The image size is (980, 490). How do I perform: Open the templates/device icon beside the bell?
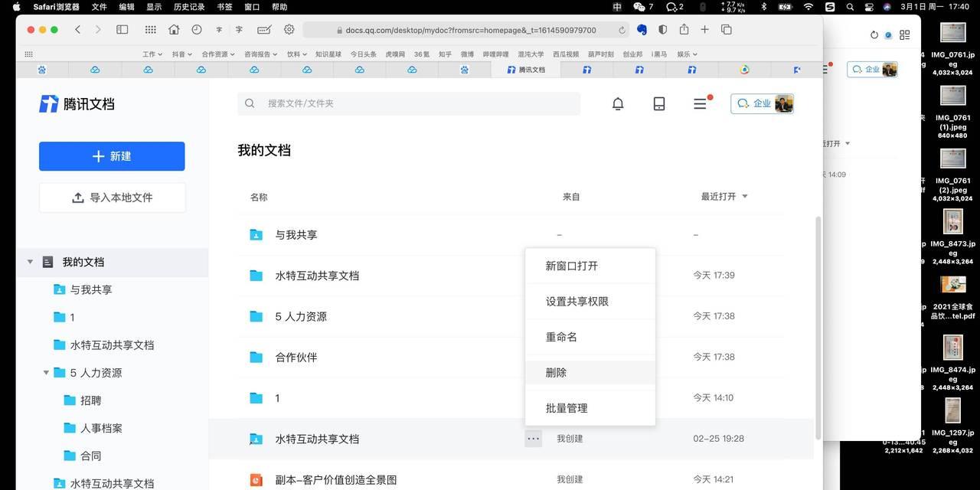point(659,103)
